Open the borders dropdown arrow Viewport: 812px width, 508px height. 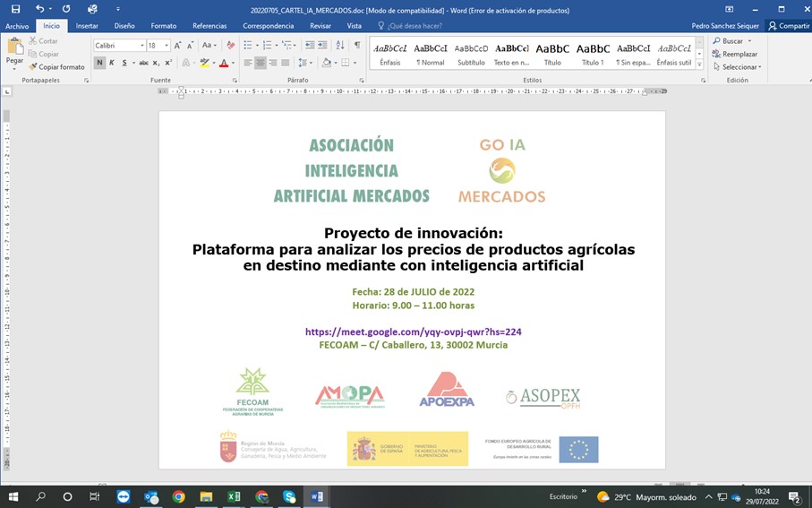click(355, 63)
